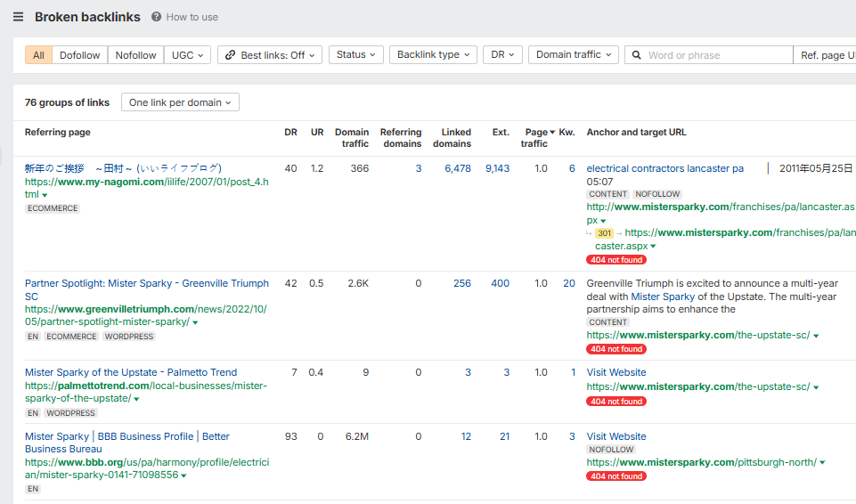Viewport: 856px width, 504px height.
Task: Open the Backlink type dropdown
Action: click(433, 54)
